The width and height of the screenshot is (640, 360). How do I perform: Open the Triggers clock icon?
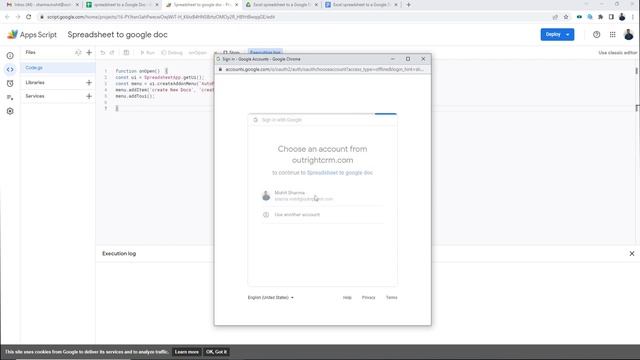tap(10, 83)
